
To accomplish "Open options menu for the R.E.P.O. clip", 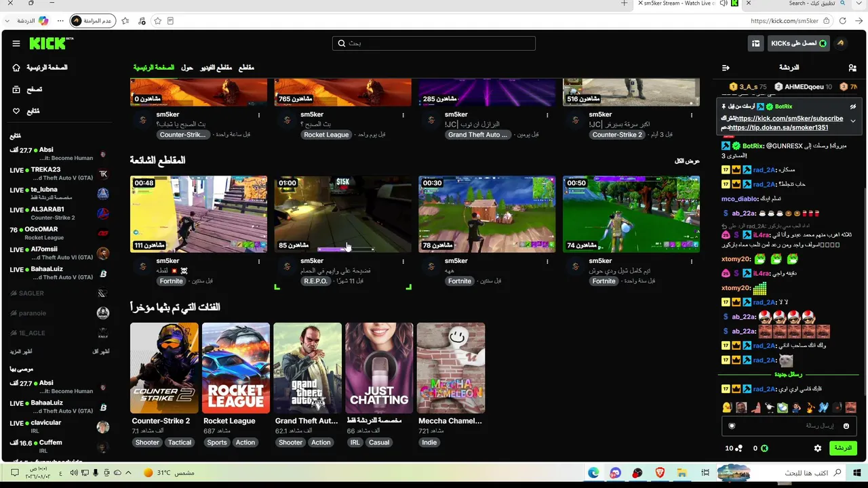I will 403,261.
